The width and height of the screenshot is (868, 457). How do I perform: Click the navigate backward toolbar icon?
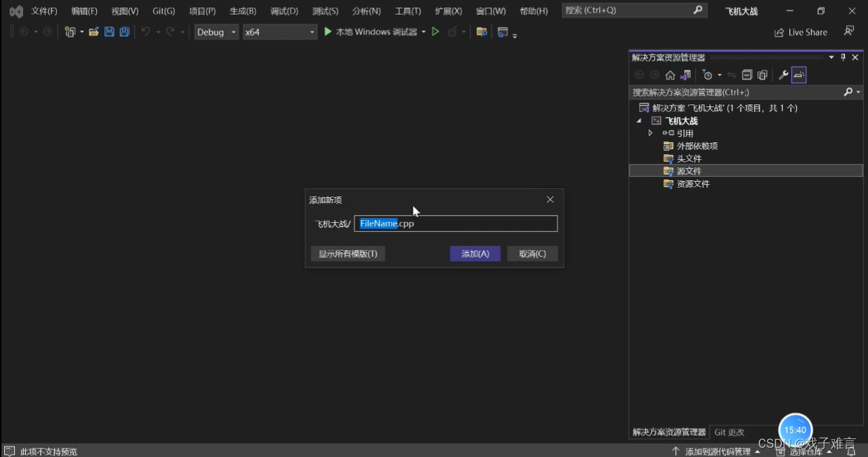click(24, 32)
